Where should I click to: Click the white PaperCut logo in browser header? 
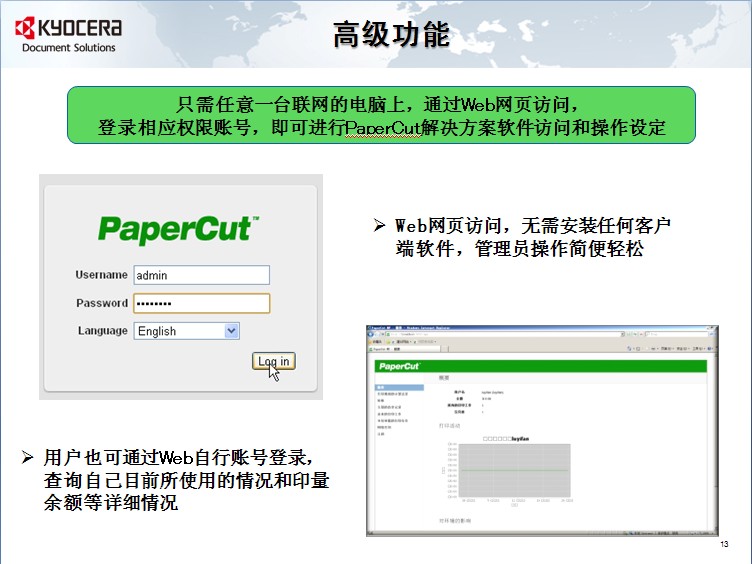pos(398,367)
